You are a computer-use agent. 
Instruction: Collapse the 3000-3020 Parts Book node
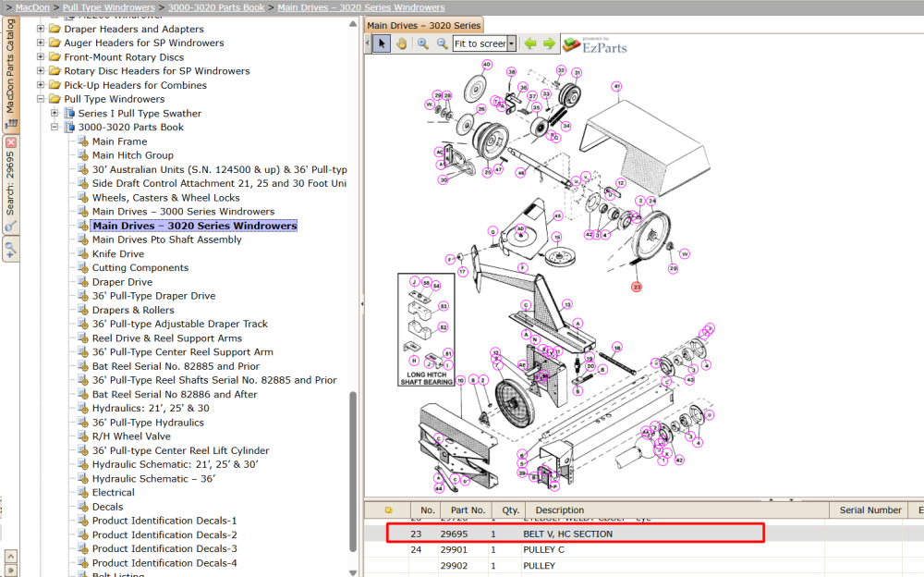pyautogui.click(x=55, y=127)
